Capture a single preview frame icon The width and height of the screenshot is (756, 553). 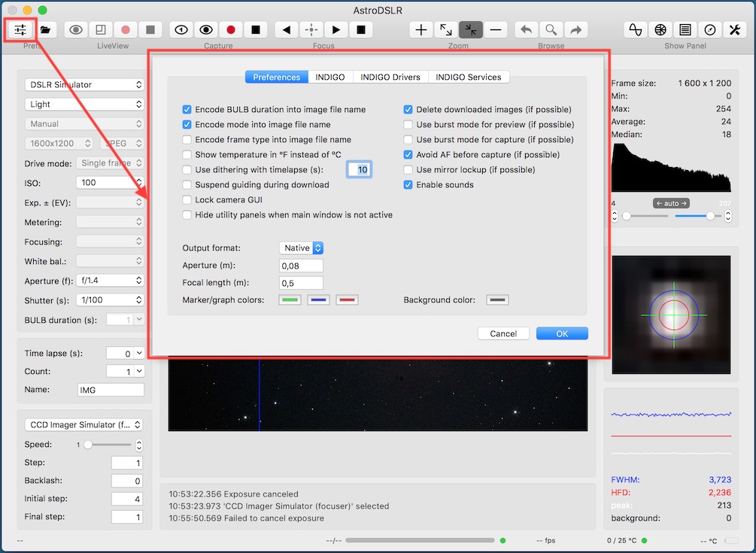point(181,30)
